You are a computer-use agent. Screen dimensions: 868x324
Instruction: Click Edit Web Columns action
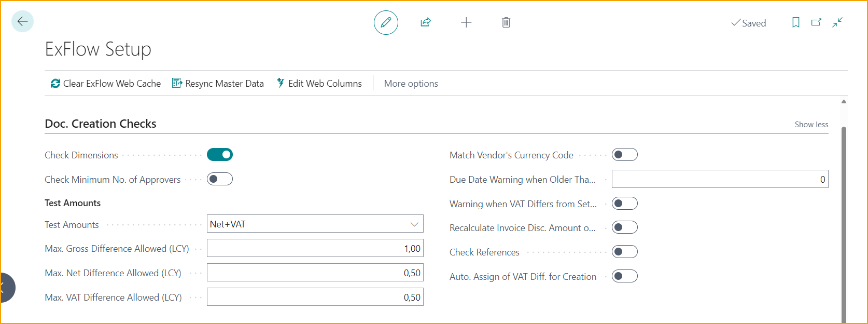point(319,84)
